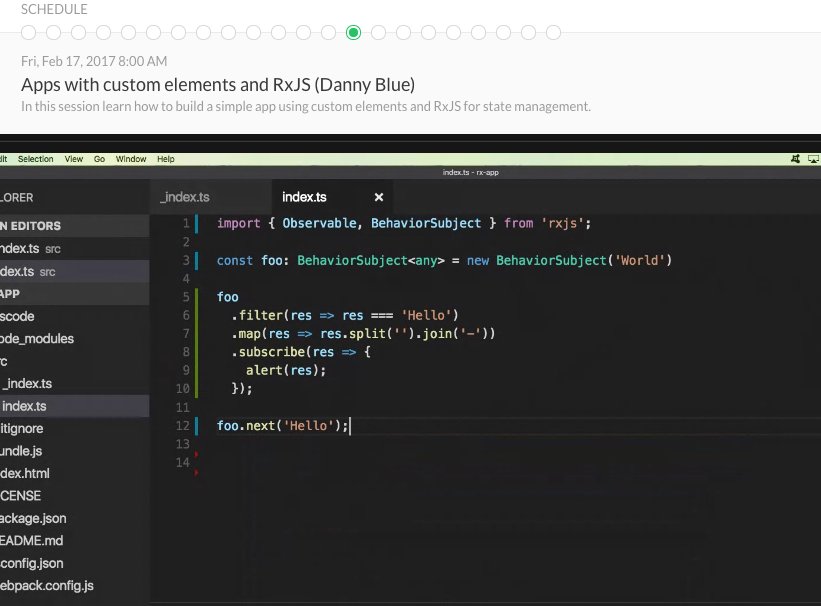Open the View menu
Screen dimensions: 821x606
(x=74, y=158)
